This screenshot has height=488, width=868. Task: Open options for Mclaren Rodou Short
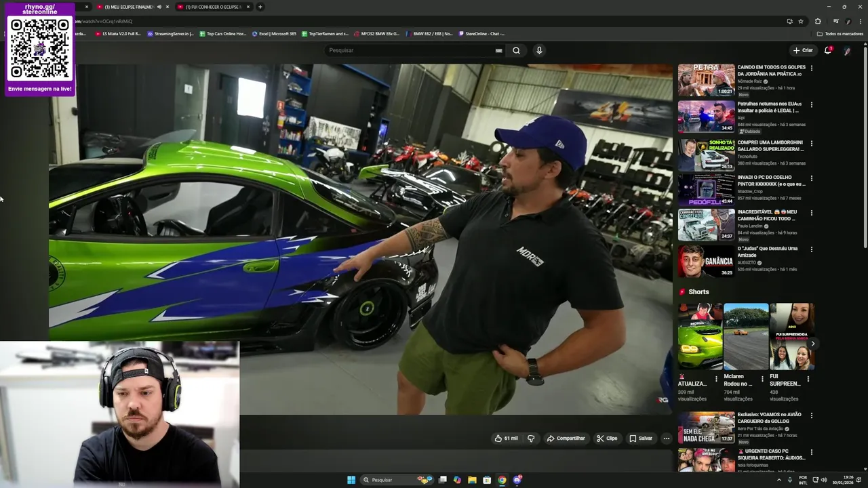click(762, 379)
